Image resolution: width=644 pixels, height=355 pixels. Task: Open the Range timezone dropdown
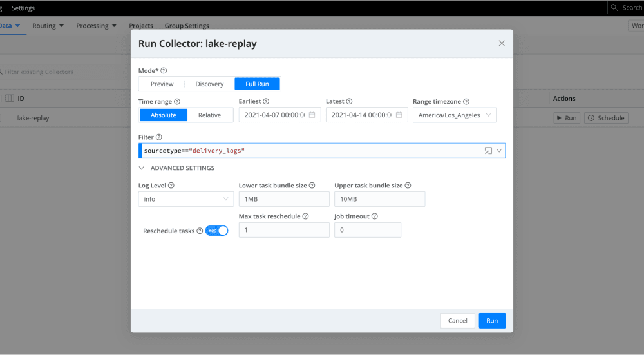(454, 115)
